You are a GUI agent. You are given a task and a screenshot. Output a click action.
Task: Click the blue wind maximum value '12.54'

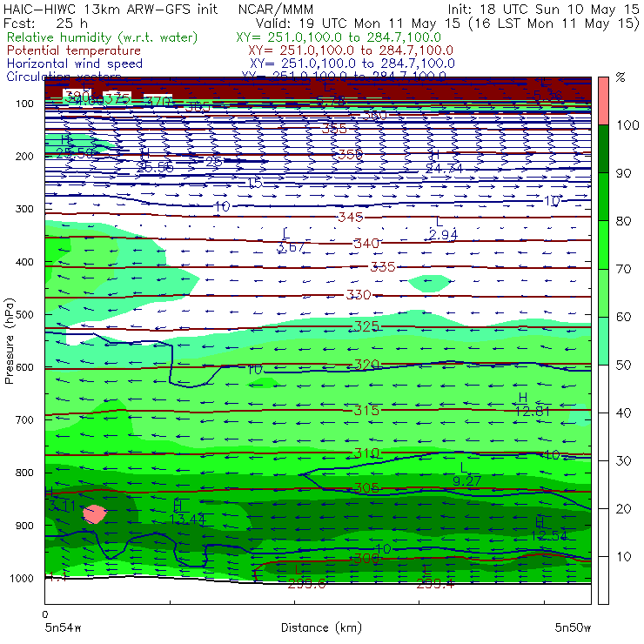[x=549, y=536]
